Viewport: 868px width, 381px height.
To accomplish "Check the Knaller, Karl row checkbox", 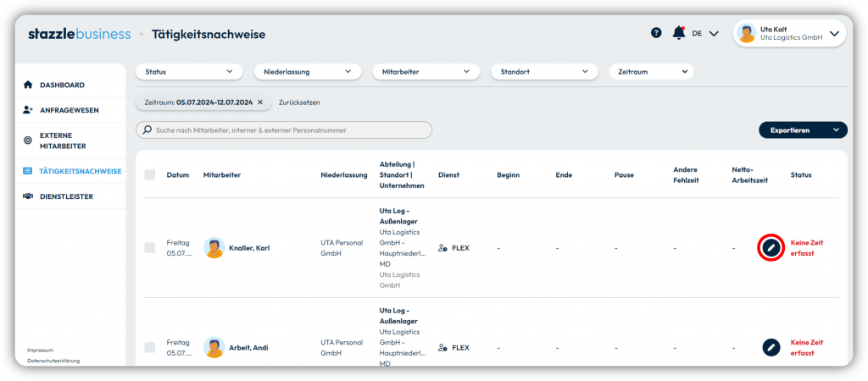I will pos(150,248).
